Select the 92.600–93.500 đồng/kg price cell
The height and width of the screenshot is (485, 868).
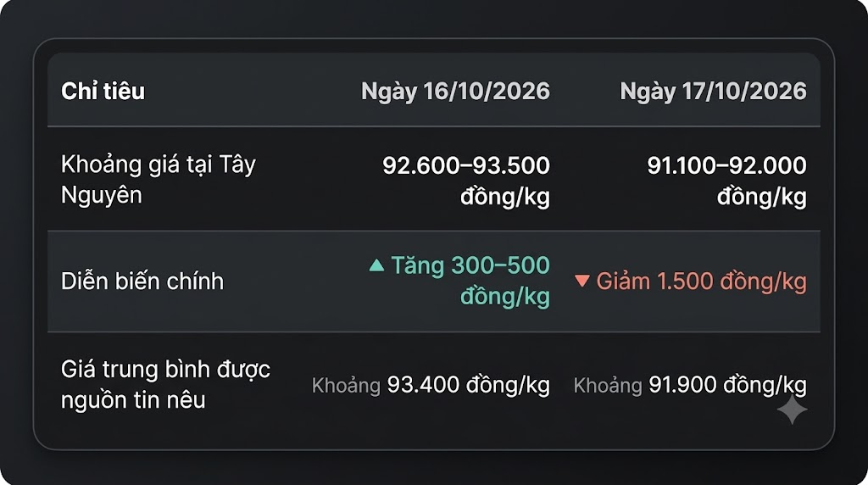pos(466,181)
